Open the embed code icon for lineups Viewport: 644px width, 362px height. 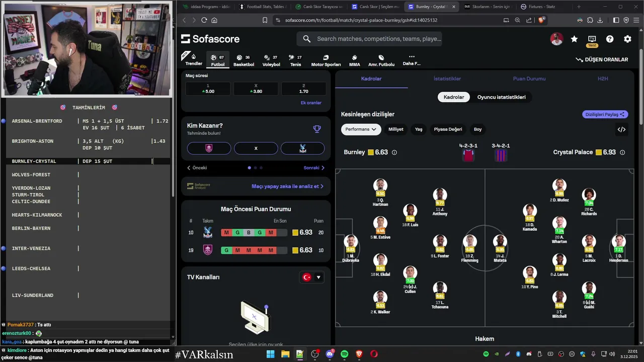point(621,129)
